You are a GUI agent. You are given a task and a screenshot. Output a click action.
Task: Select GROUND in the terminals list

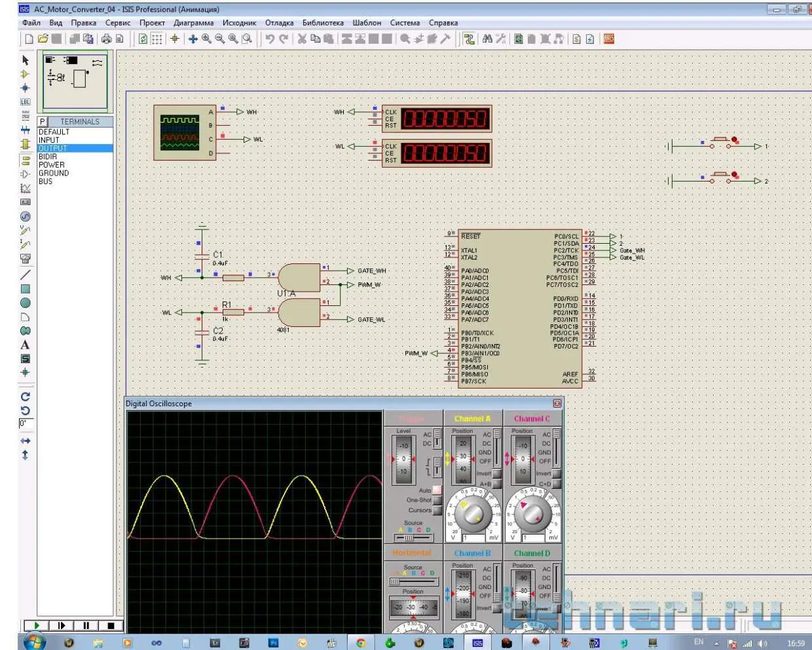[x=53, y=173]
